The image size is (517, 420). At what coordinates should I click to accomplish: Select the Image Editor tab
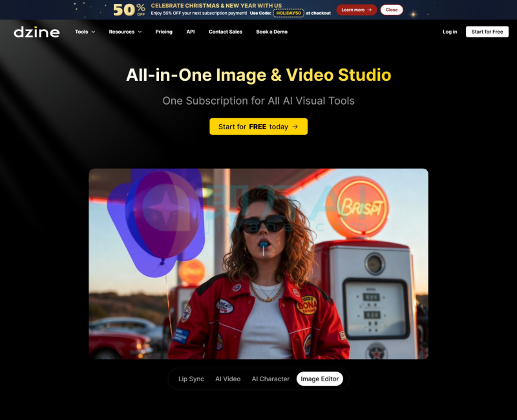point(319,379)
